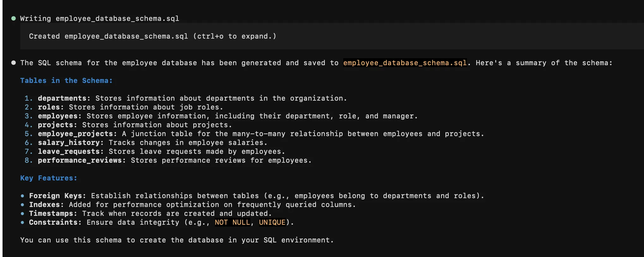Screen dimensions: 644x257
Task: Click the white bullet before the SQL summary
Action: pos(14,63)
